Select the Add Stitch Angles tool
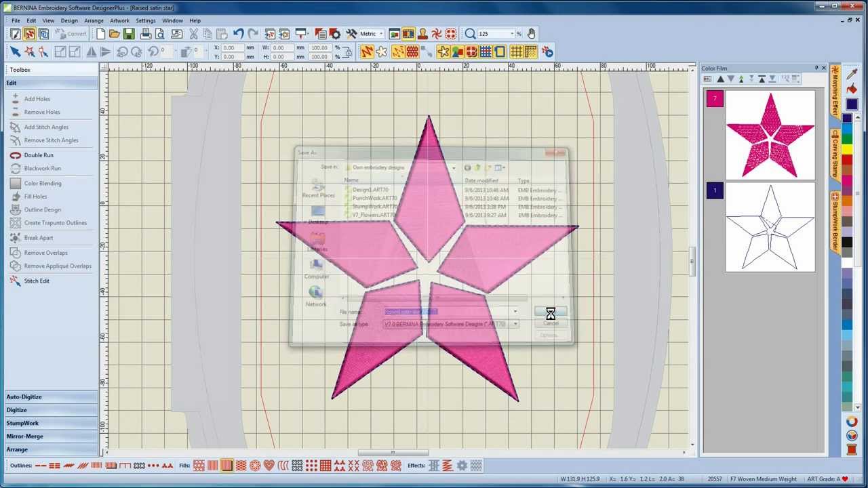This screenshot has width=868, height=488. [46, 127]
